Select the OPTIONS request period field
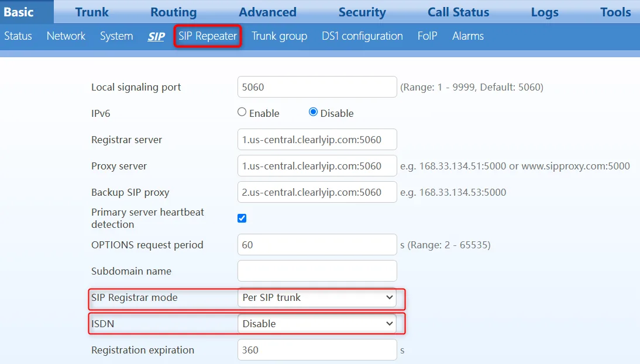Viewport: 640px width, 364px height. (317, 245)
